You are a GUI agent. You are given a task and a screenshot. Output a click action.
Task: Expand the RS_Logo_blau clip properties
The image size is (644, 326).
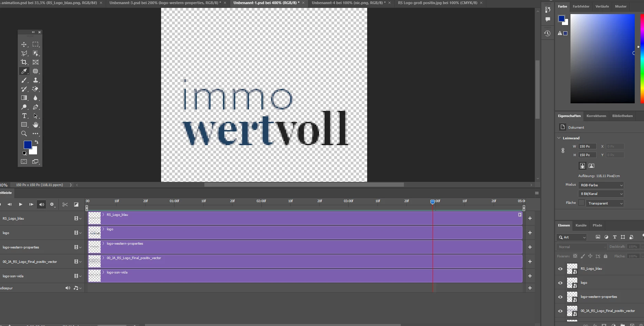coord(103,215)
